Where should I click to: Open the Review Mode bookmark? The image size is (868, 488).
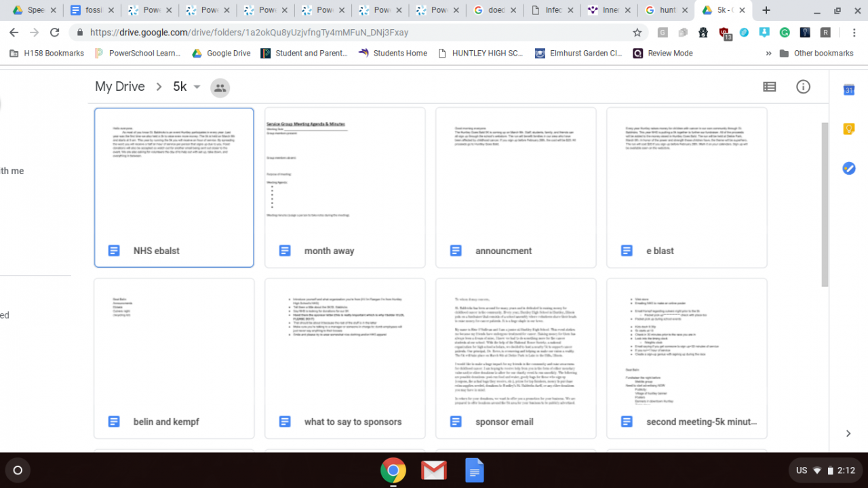tap(663, 53)
